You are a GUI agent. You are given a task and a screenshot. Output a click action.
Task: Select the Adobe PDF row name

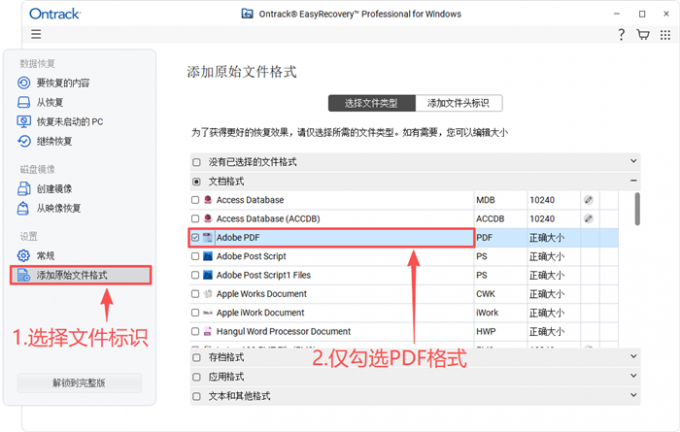pos(238,237)
